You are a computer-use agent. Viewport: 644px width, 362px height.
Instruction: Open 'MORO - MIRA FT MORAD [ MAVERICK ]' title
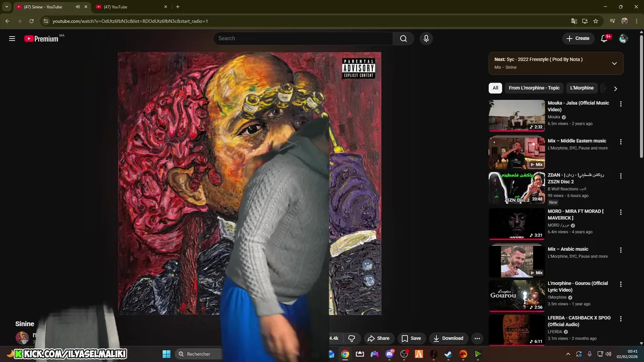tap(576, 215)
